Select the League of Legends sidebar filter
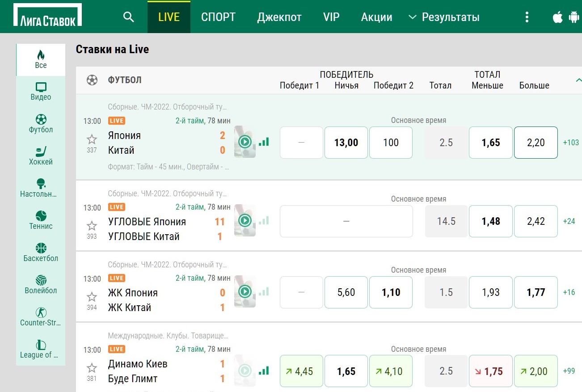The image size is (582, 392). click(x=41, y=349)
